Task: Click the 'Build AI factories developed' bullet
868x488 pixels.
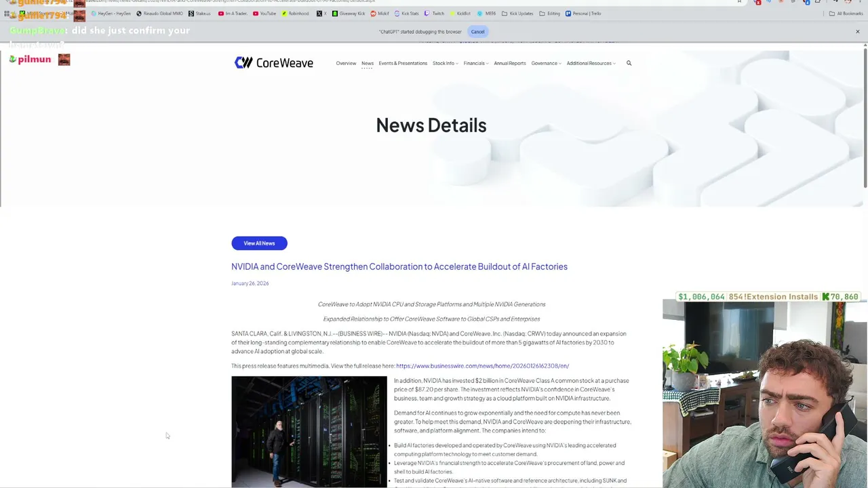Action: tap(505, 449)
